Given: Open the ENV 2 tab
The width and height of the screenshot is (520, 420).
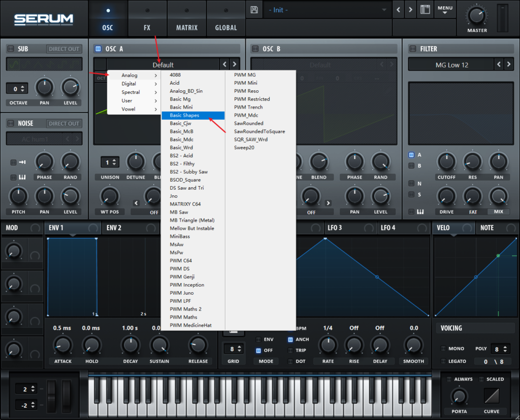Looking at the screenshot, I should (114, 228).
